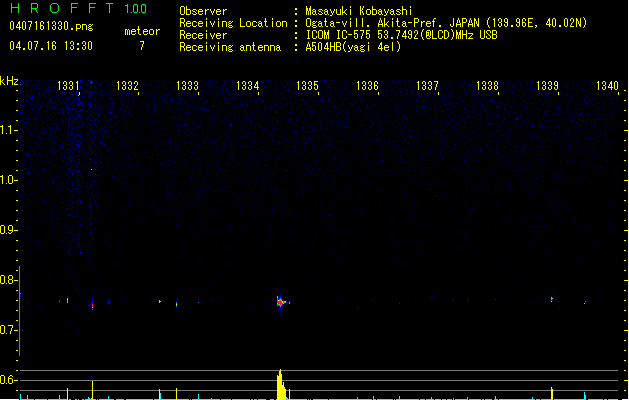Screen dimensions: 629x400
Task: Click the yellow intensity spike near 1339
Action: pos(552,393)
